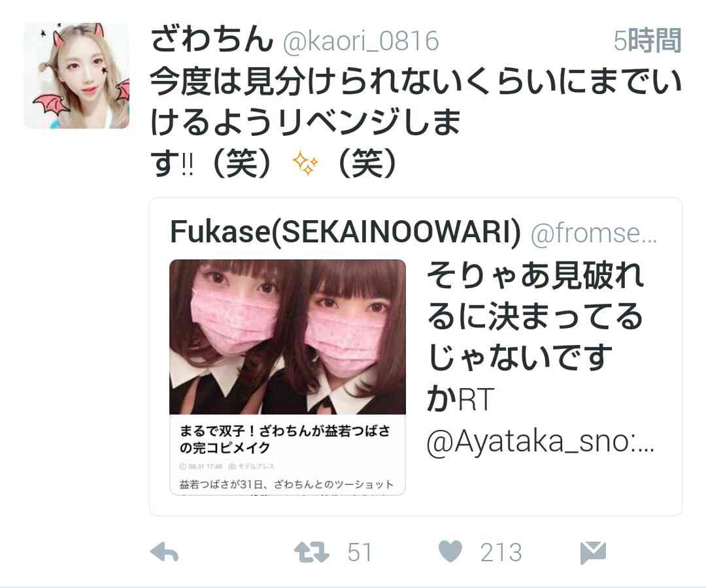
Task: Open the @kaori_0816 handle
Action: point(361,41)
